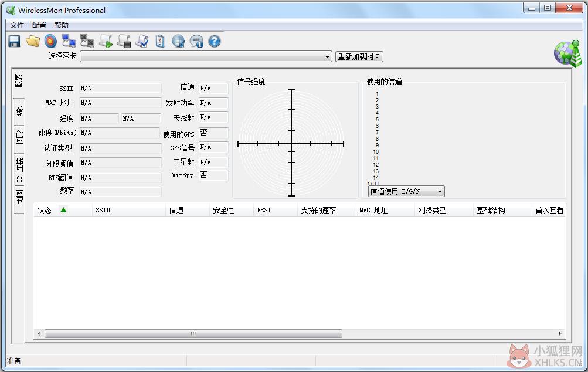This screenshot has width=588, height=372.
Task: Switch to the IP 连接 vertical tab
Action: pos(18,170)
